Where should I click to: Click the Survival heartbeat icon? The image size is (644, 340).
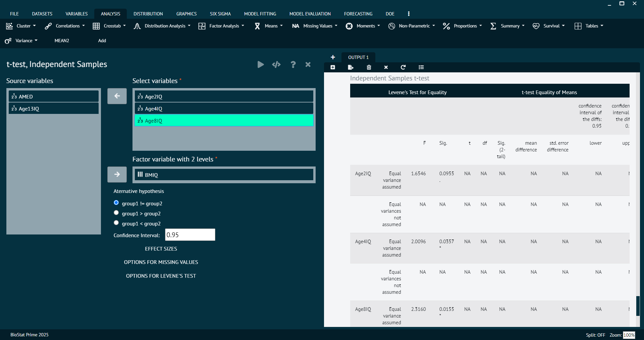coord(536,26)
